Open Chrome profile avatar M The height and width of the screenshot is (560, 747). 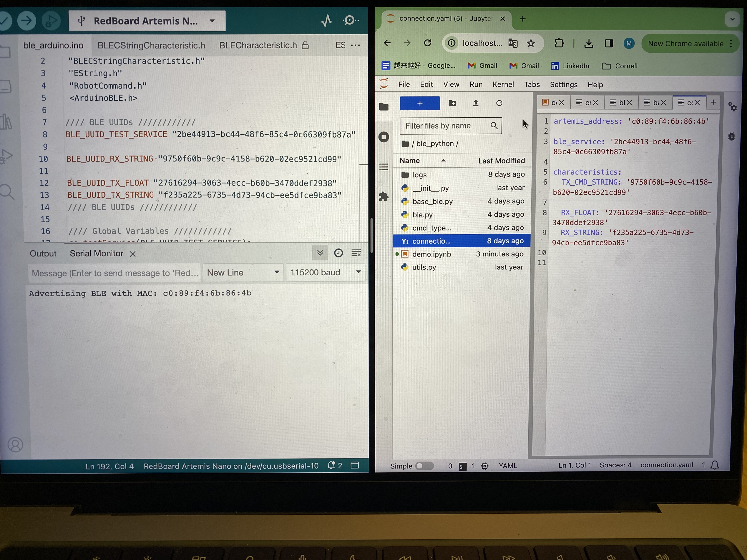[x=629, y=43]
